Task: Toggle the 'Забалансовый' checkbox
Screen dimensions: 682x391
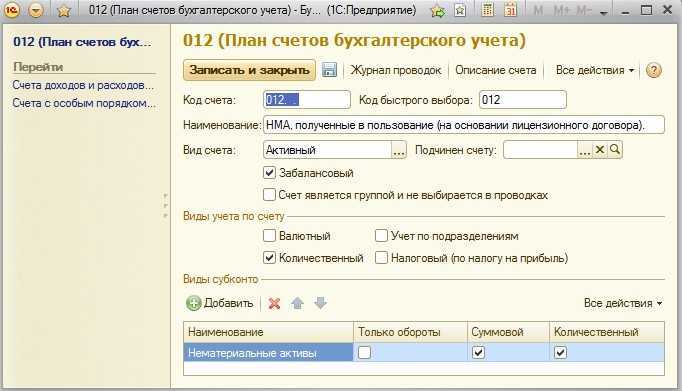Action: (269, 173)
